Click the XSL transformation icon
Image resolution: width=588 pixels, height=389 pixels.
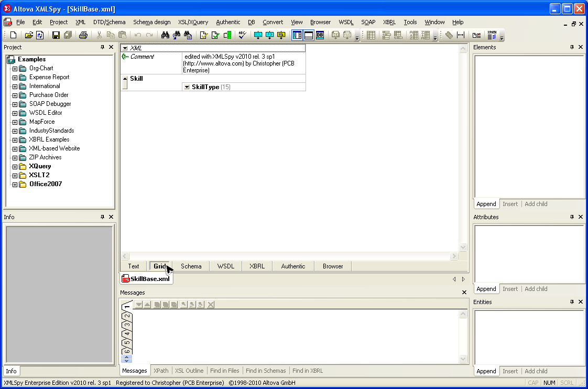pyautogui.click(x=258, y=35)
